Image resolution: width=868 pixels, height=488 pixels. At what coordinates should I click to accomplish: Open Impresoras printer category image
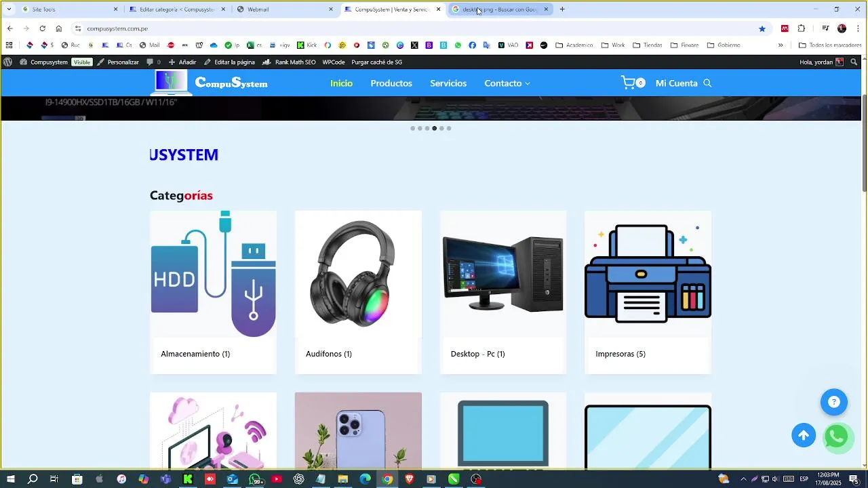pyautogui.click(x=648, y=274)
